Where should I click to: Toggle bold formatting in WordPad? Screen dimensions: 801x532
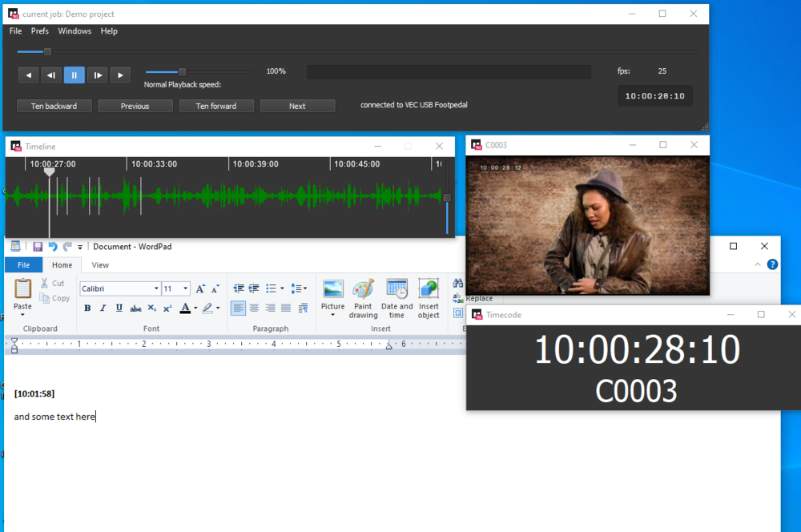tap(87, 308)
